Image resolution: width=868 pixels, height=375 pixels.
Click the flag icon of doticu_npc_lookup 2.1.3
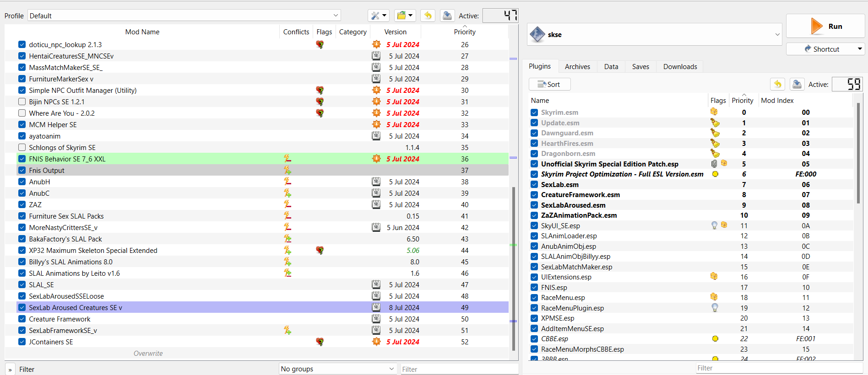[320, 45]
